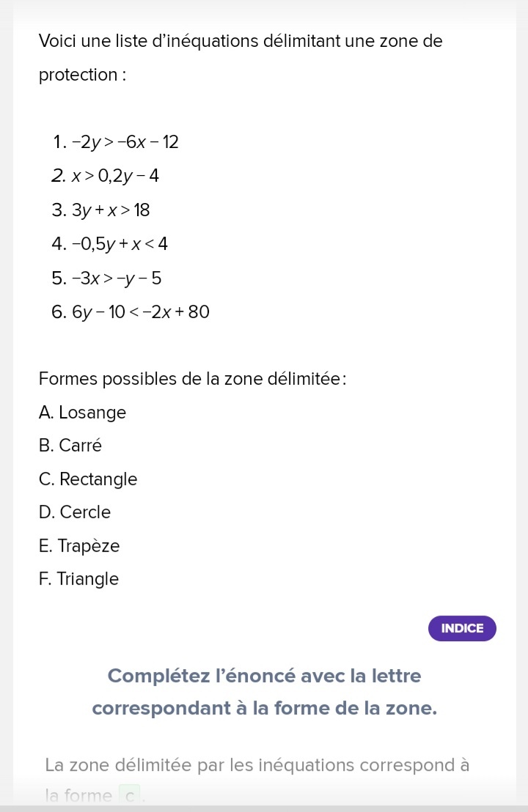The width and height of the screenshot is (528, 812).
Task: Click the grey bar at the bottom edge
Action: [264, 808]
